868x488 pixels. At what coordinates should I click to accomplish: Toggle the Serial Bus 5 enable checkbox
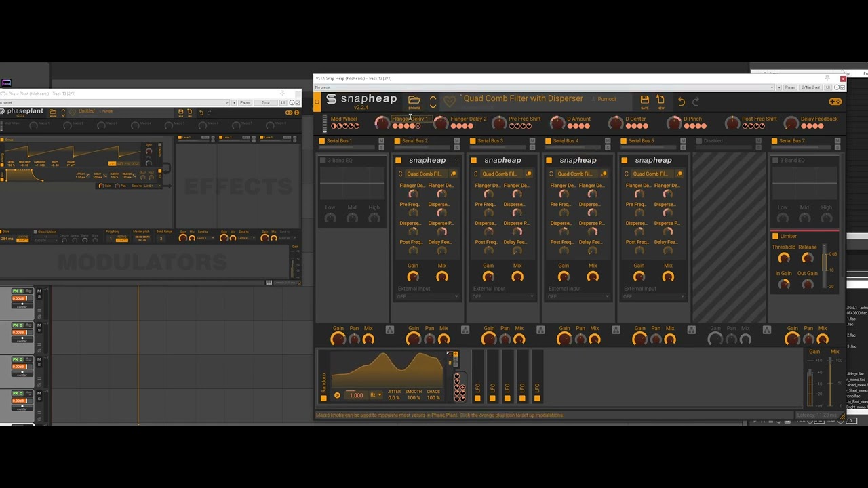click(x=623, y=141)
